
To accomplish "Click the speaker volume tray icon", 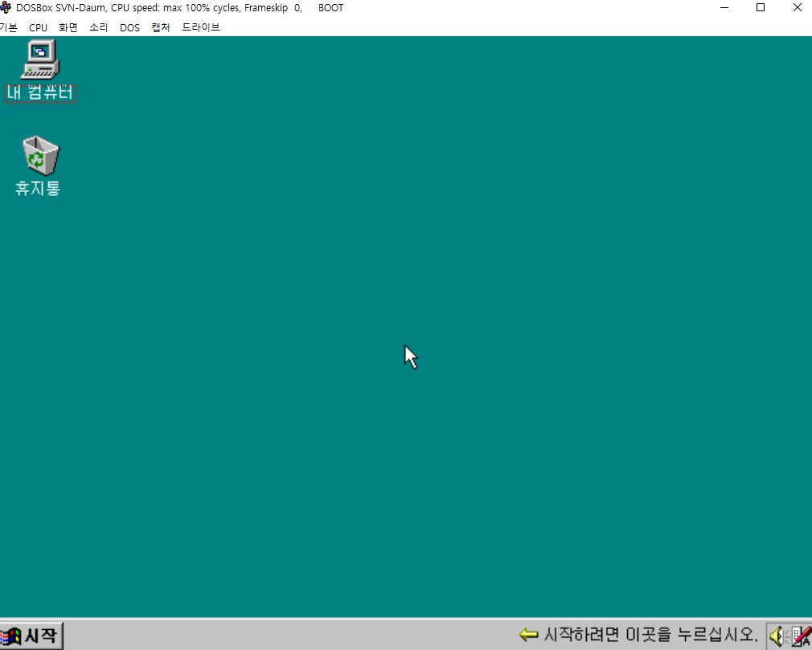I will coord(778,636).
